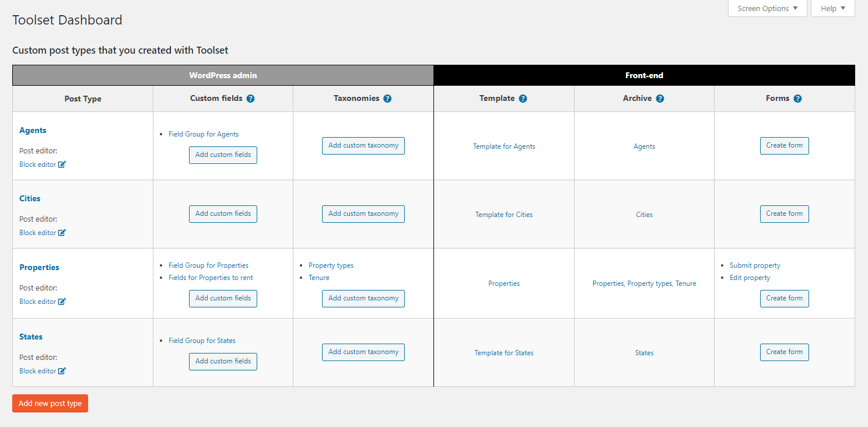This screenshot has height=427, width=868.
Task: Open Block editor link under States
Action: (x=38, y=371)
